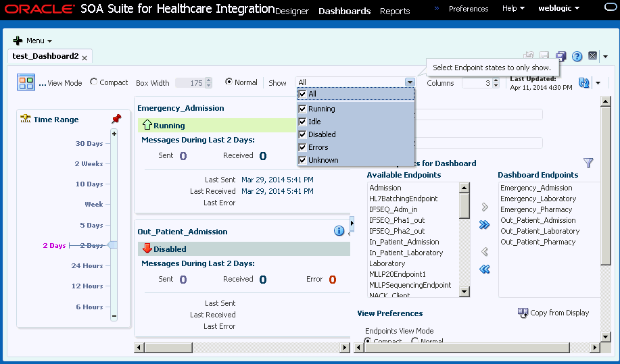Viewport: 620px width, 364px height.
Task: Click the Copy from Display icon
Action: coord(523,313)
